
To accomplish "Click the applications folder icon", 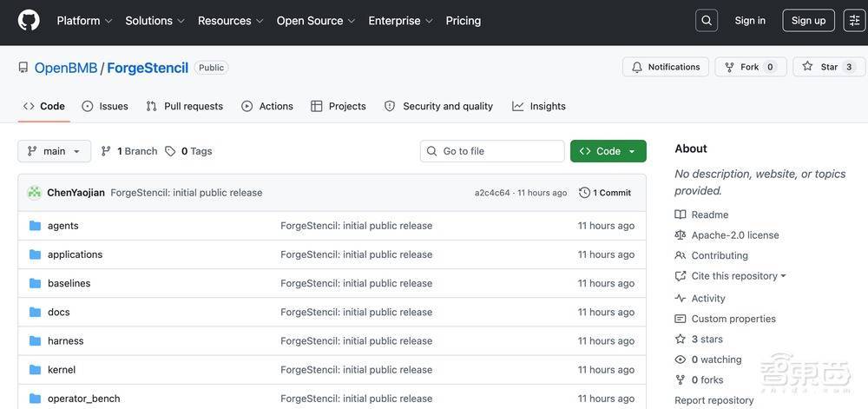I will pos(35,254).
